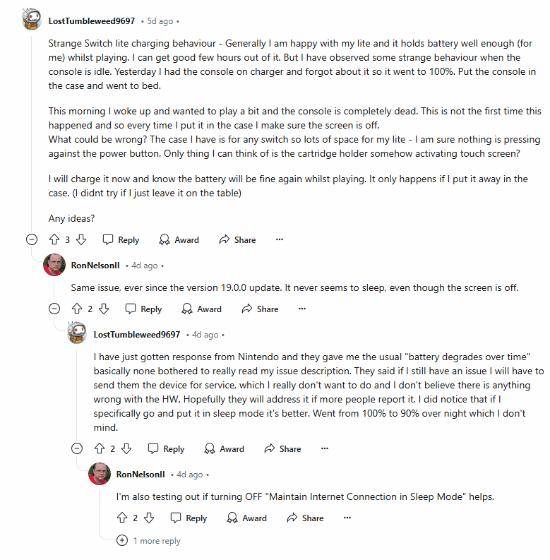Reply to RonNelsonII's version 19.0.0 comment
The width and height of the screenshot is (550, 560).
coord(144,309)
